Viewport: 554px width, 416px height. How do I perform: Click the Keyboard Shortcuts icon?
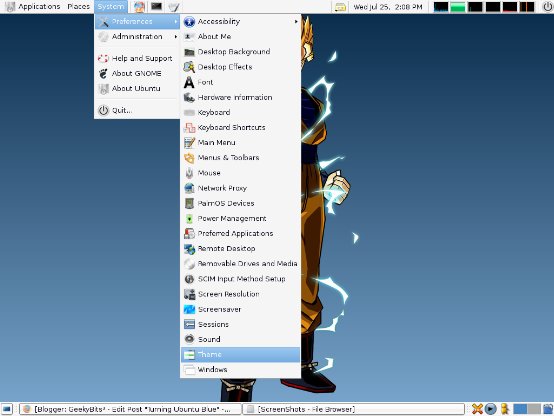[189, 128]
